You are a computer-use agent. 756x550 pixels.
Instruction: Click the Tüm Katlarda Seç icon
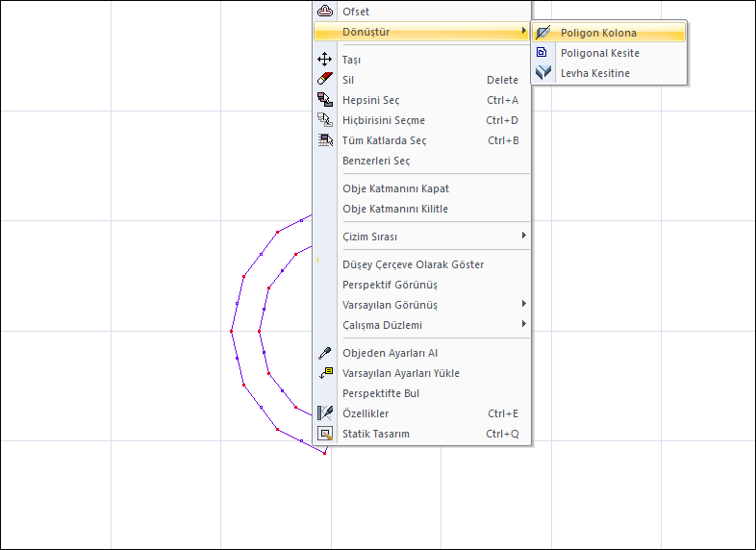pos(325,139)
